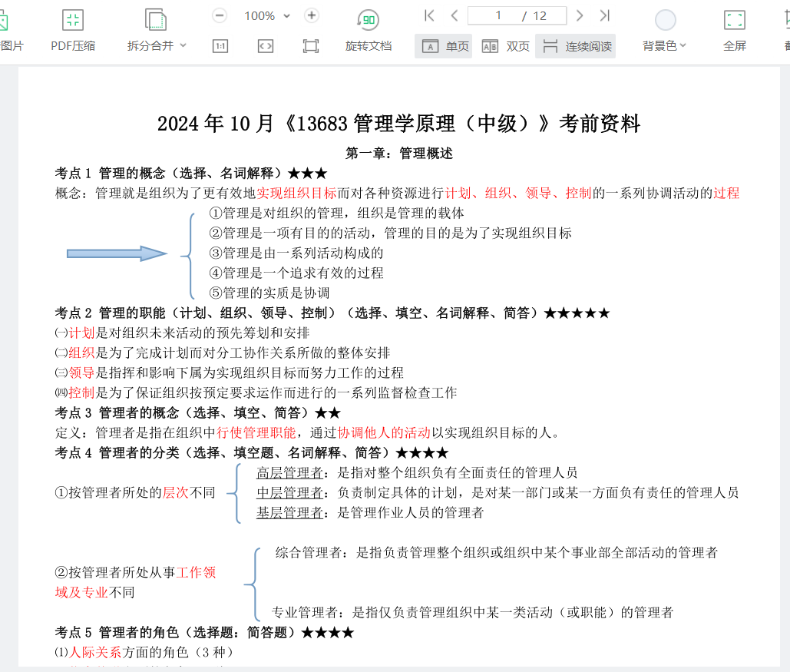790x672 pixels.
Task: Click the 考点 1 管理的概念 heading
Action: (191, 174)
